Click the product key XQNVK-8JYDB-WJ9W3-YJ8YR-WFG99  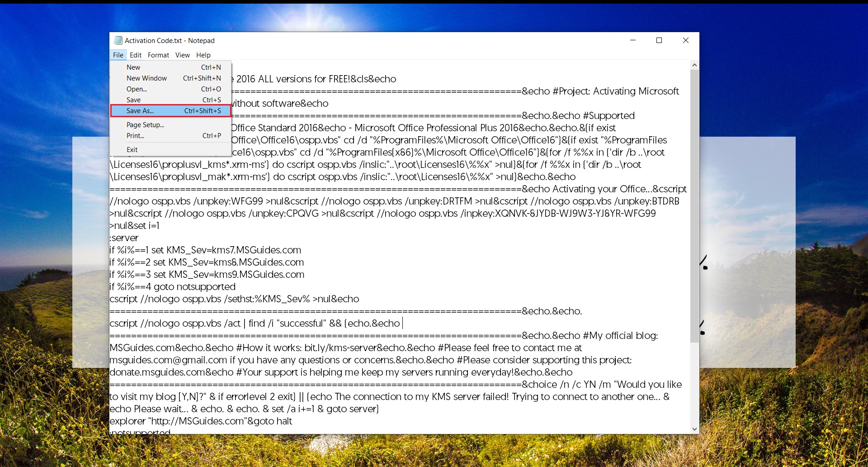coord(575,213)
